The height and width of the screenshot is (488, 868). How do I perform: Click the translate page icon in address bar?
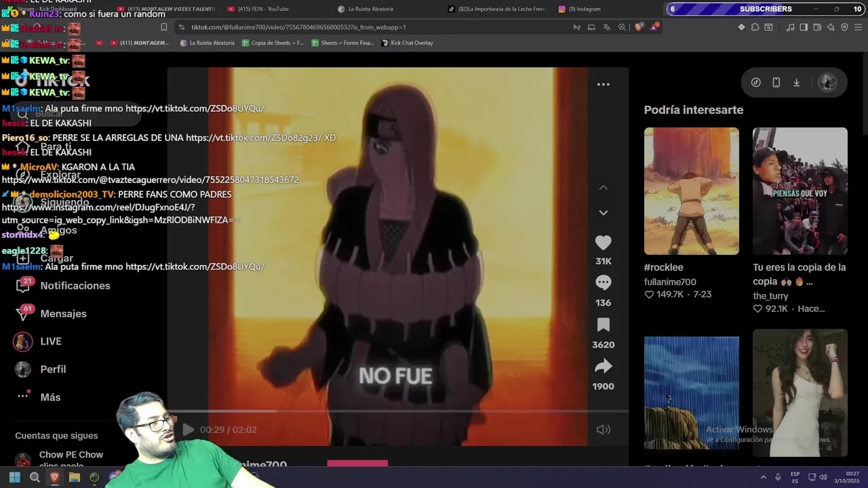606,27
